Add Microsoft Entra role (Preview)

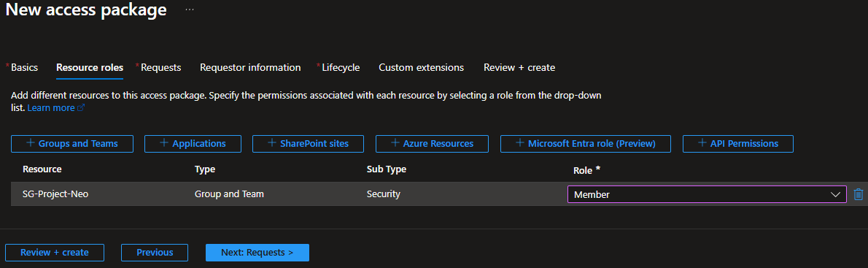586,143
